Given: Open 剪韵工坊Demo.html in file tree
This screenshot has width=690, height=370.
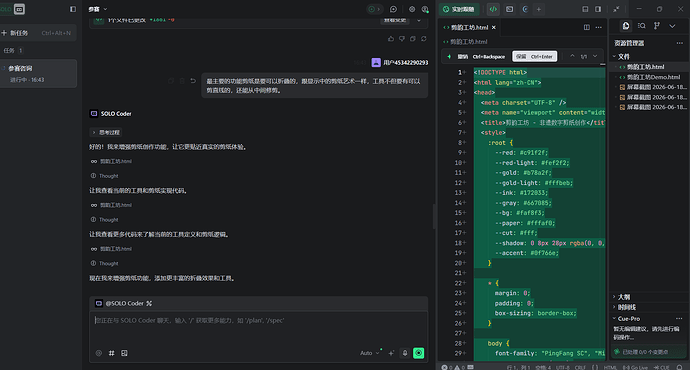Looking at the screenshot, I should (653, 77).
